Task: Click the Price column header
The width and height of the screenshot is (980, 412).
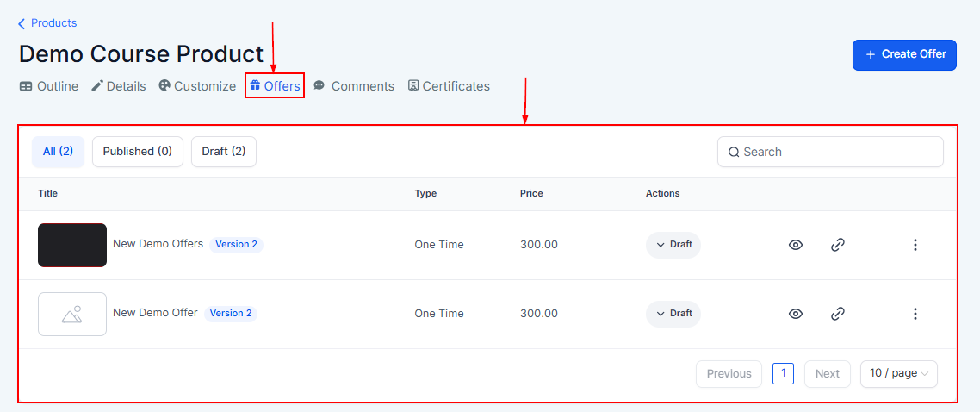Action: tap(531, 194)
